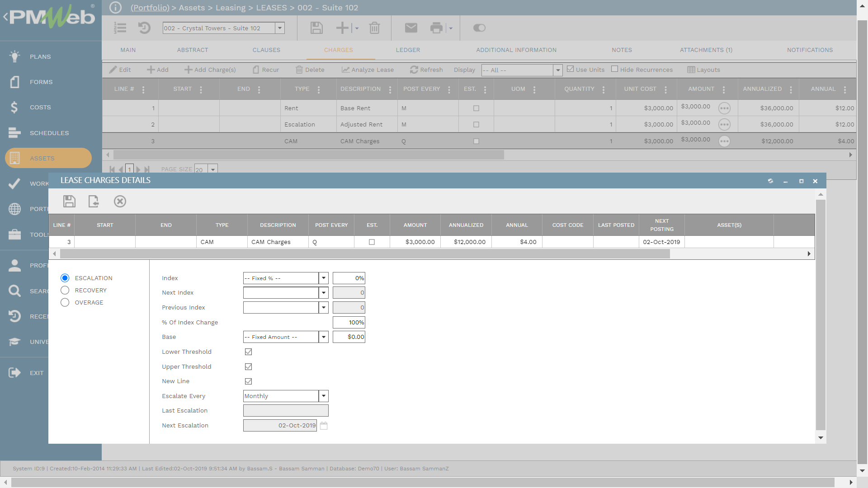Enable the Hide Recurrences checkbox
The image size is (868, 488).
615,69
